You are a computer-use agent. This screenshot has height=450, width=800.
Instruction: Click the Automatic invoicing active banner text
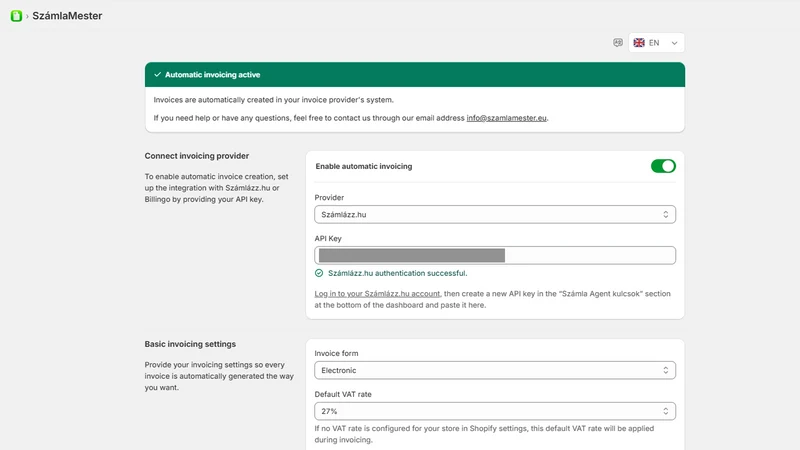point(212,74)
